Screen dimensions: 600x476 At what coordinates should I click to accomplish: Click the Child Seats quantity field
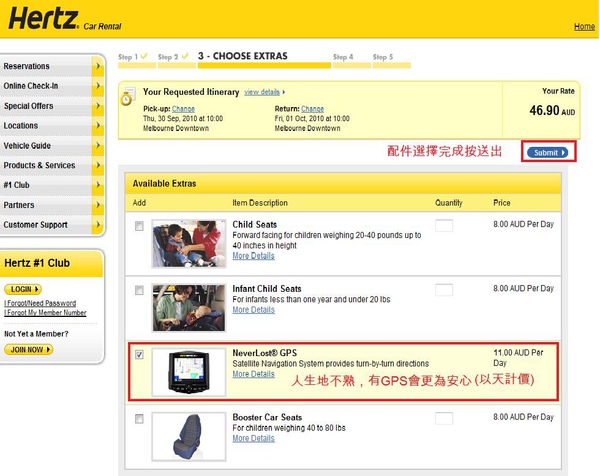click(444, 226)
